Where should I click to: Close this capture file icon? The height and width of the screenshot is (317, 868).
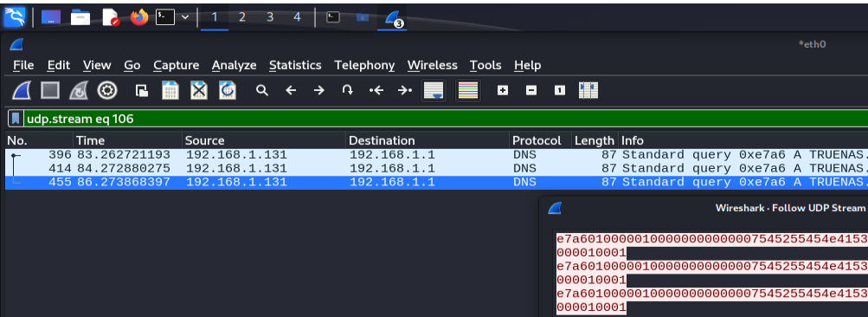point(199,90)
